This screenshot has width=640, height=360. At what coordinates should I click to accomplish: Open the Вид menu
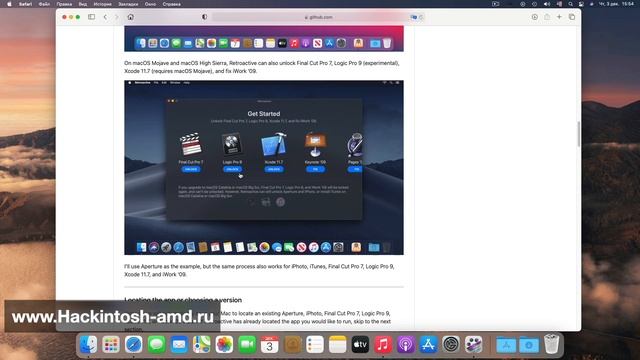click(82, 4)
